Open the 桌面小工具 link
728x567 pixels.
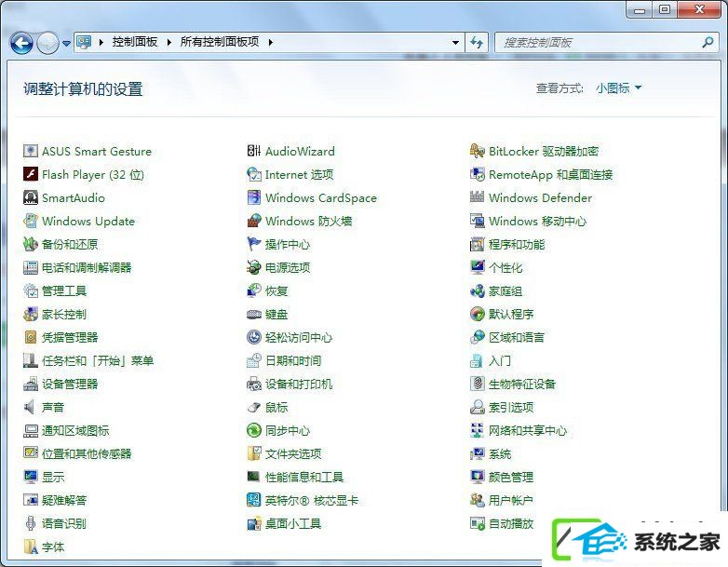tap(293, 524)
